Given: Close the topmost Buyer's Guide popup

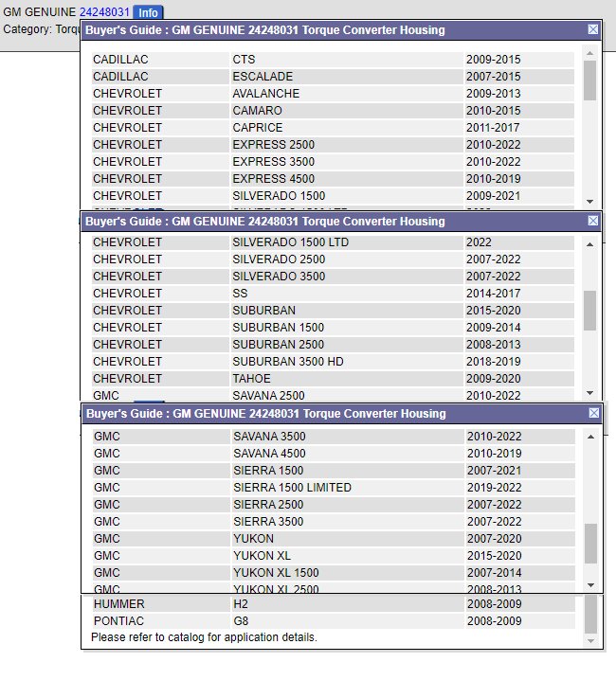Looking at the screenshot, I should pyautogui.click(x=593, y=29).
